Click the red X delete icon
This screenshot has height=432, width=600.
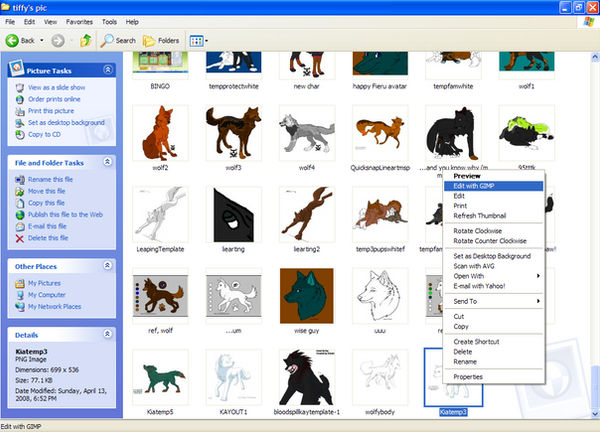click(20, 238)
